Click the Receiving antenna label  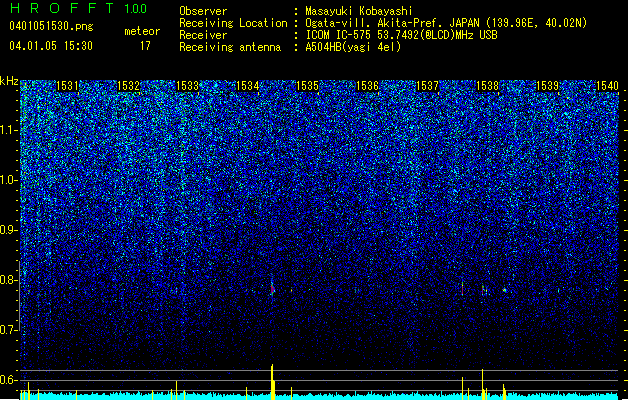point(230,47)
